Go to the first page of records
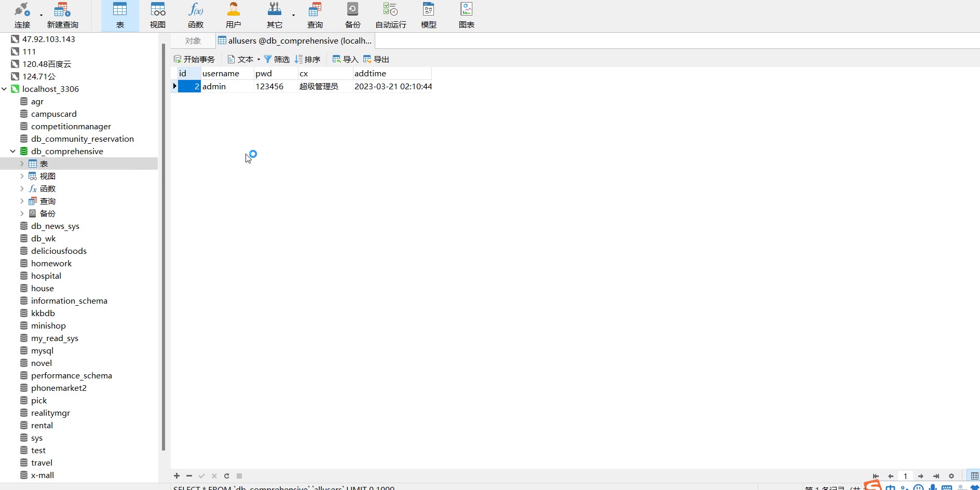This screenshot has height=490, width=980. point(876,476)
